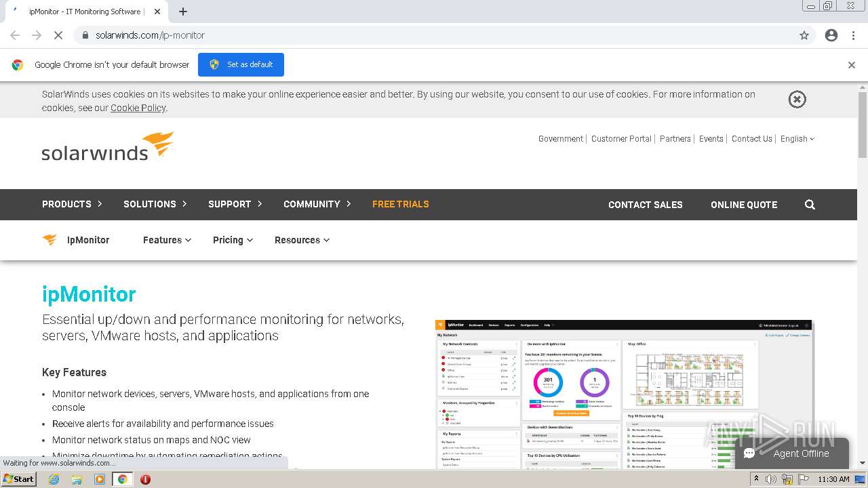The width and height of the screenshot is (868, 488).
Task: Show hidden system tray icons
Action: (756, 479)
